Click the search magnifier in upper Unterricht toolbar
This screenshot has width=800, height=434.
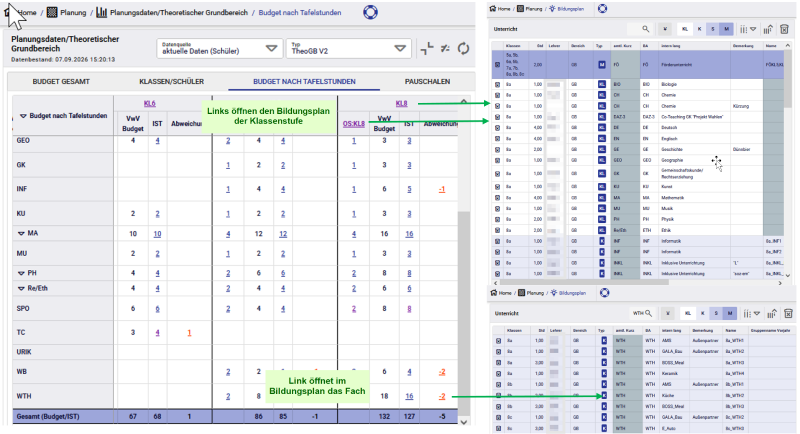pos(645,29)
